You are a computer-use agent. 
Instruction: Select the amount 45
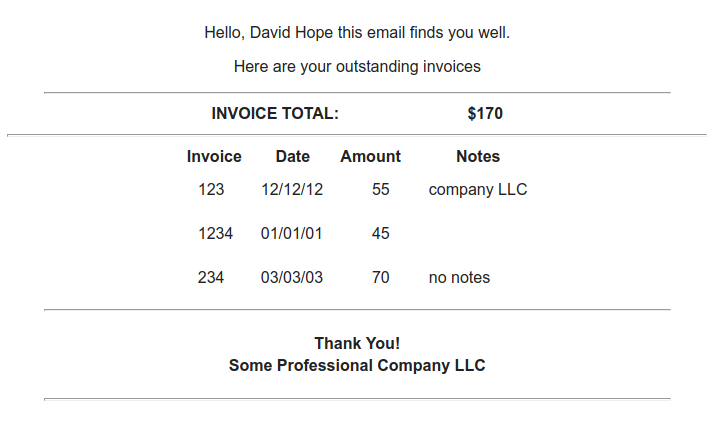coord(380,233)
